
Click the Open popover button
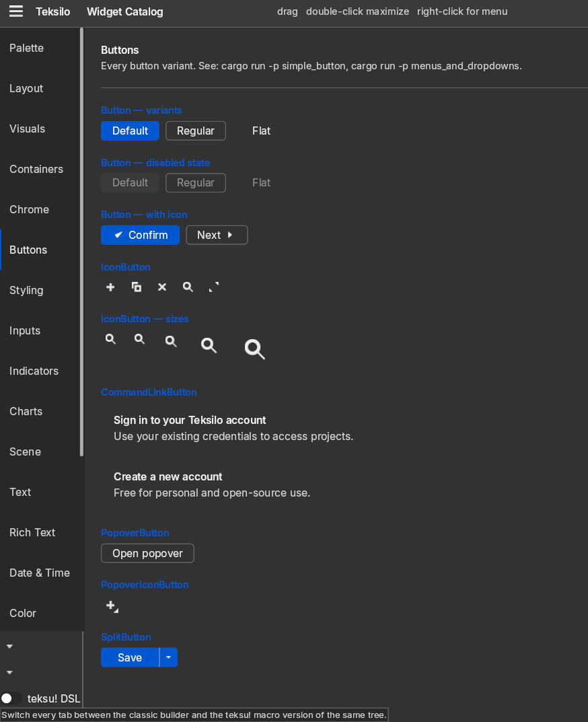pos(148,554)
